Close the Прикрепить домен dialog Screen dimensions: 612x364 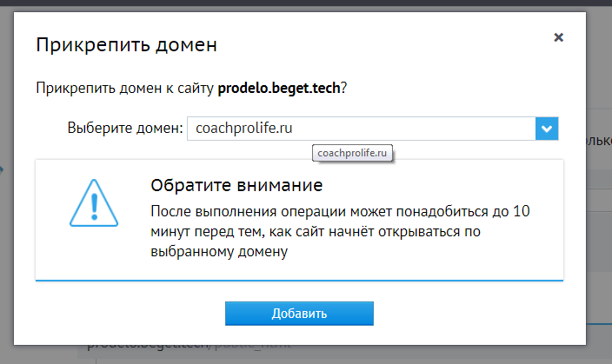coord(558,37)
